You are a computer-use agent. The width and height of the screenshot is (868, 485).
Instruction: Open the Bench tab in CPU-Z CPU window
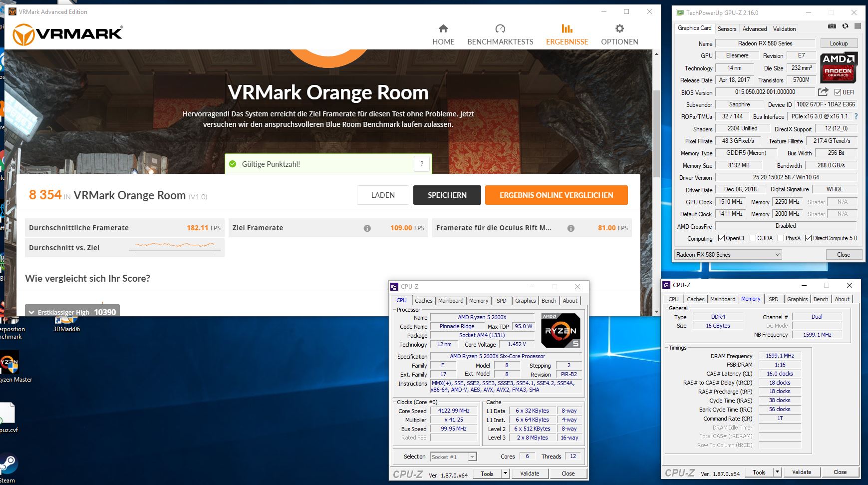549,301
